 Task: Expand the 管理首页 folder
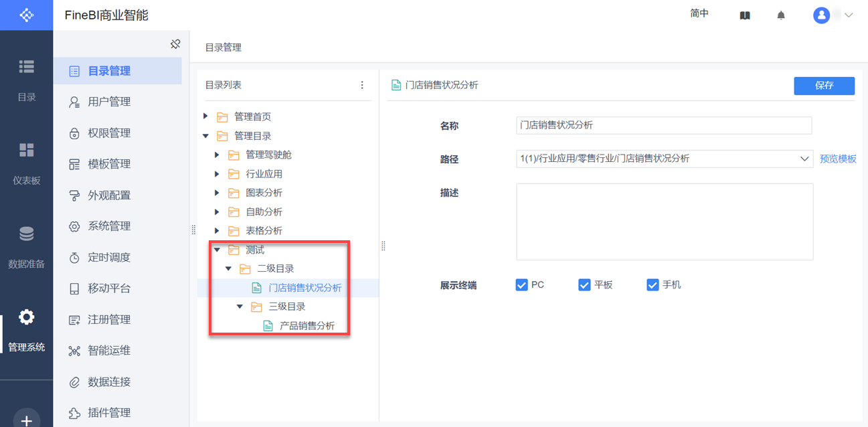tap(206, 116)
